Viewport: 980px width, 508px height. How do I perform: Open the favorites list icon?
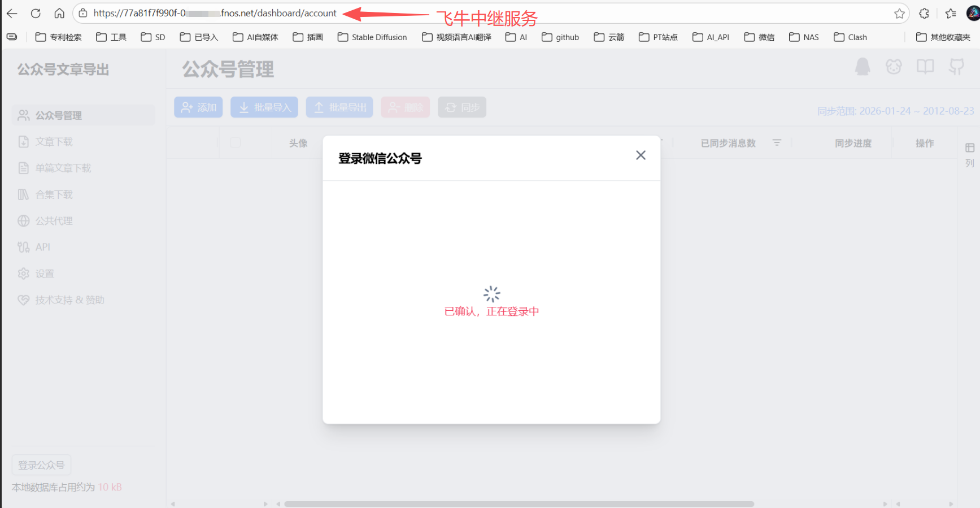pyautogui.click(x=951, y=14)
